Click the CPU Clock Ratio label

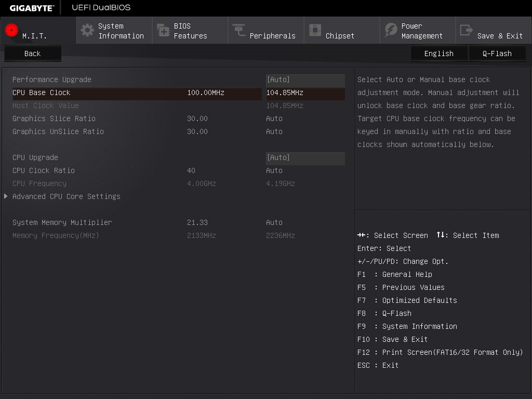coord(44,170)
